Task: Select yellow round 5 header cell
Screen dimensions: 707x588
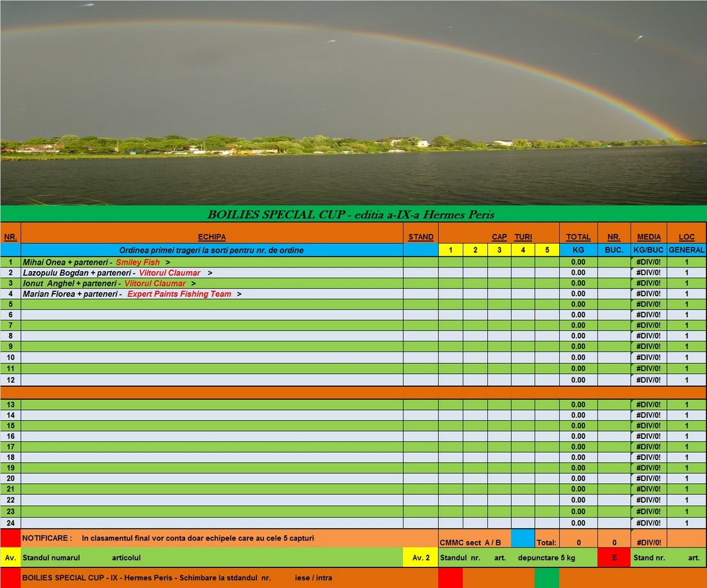Action: pos(546,250)
